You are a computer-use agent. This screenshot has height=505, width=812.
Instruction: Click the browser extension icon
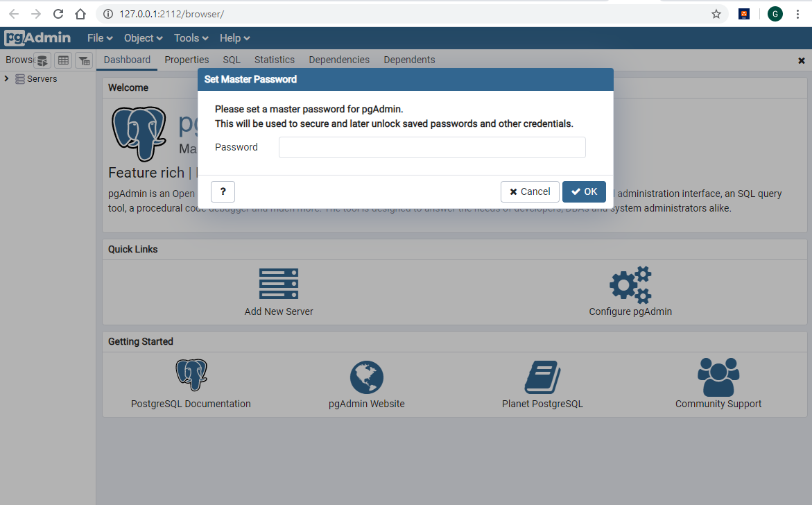click(x=744, y=14)
